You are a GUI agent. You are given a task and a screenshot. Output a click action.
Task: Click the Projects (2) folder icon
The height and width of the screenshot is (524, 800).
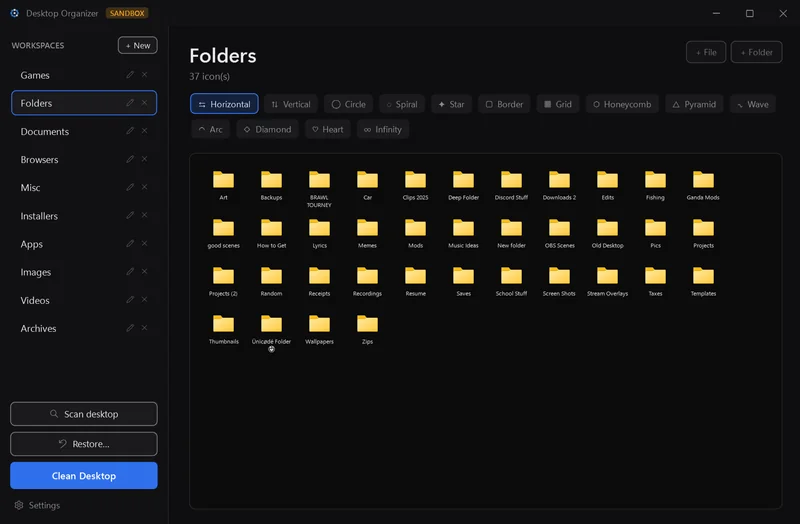pos(223,276)
